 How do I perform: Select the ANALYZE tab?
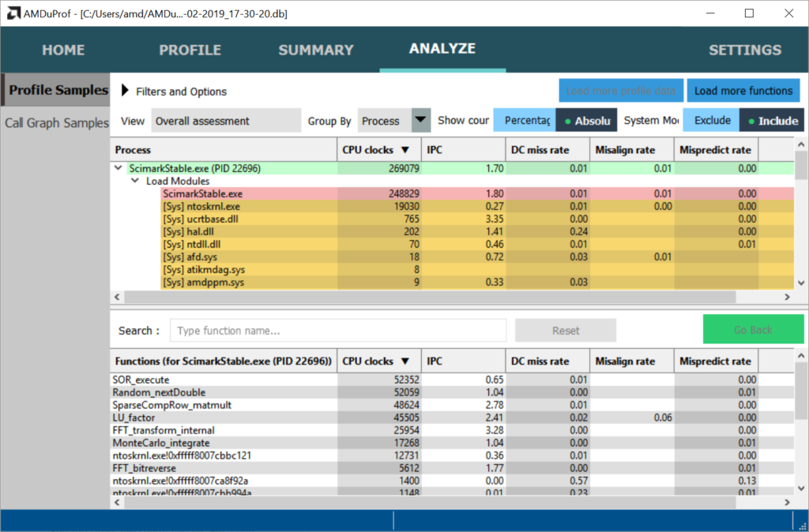442,49
